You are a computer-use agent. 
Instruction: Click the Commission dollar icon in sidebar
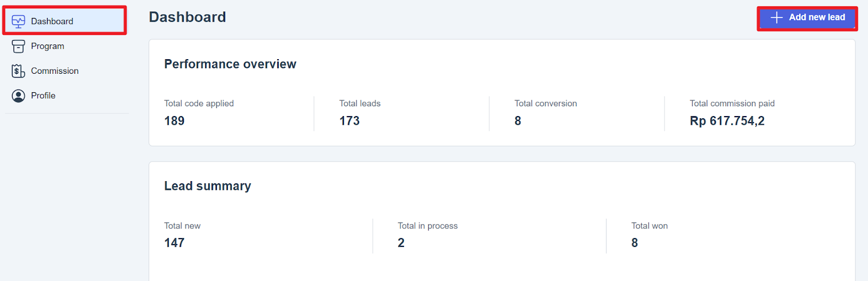coord(18,71)
